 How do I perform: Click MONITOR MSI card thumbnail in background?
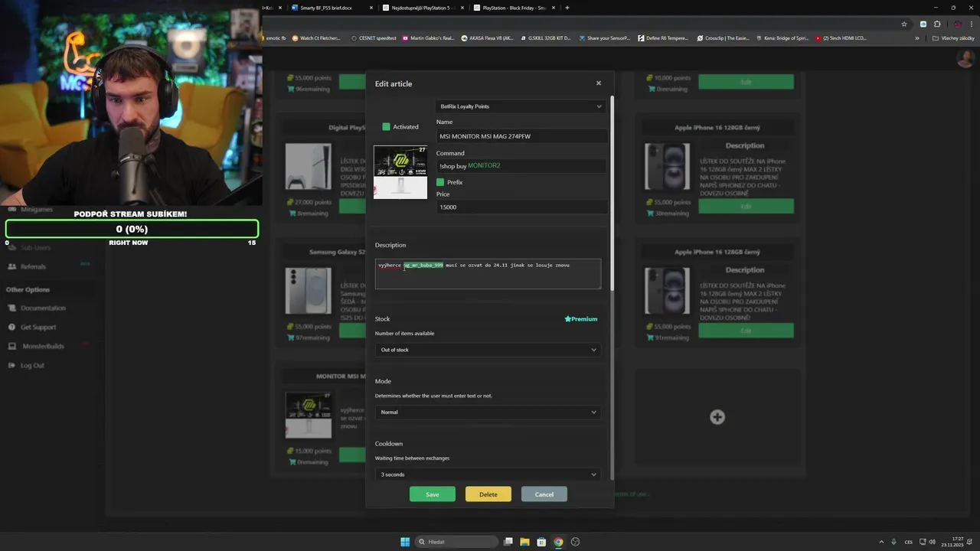point(309,415)
